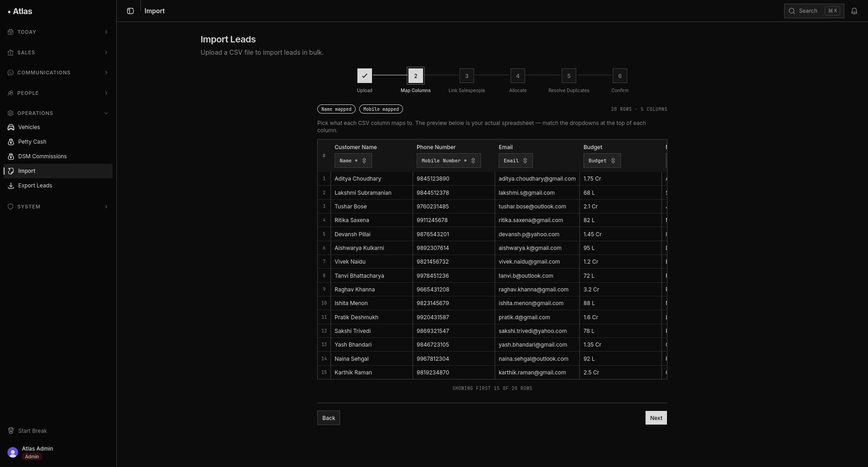Open the Name mapping dropdown

353,161
